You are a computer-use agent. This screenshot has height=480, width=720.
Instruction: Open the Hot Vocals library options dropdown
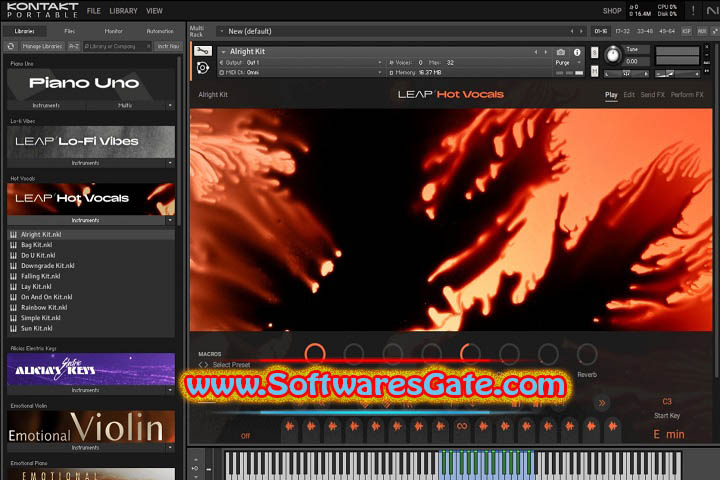[170, 220]
